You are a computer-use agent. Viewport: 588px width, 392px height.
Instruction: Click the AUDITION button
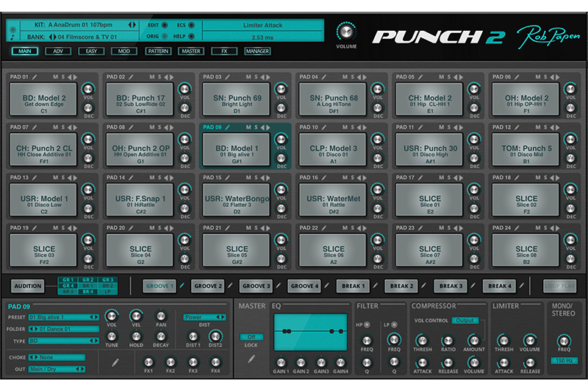tap(28, 286)
